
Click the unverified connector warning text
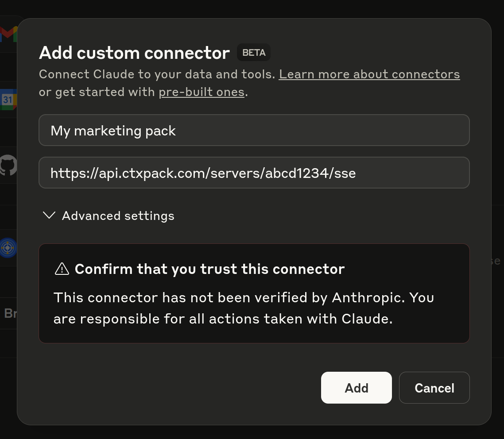pyautogui.click(x=244, y=308)
